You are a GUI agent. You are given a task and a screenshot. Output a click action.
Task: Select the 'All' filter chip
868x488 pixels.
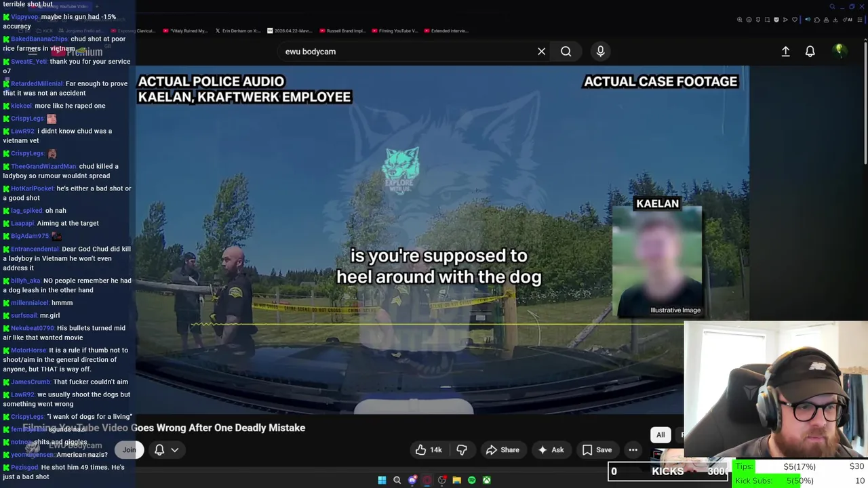[x=660, y=434]
